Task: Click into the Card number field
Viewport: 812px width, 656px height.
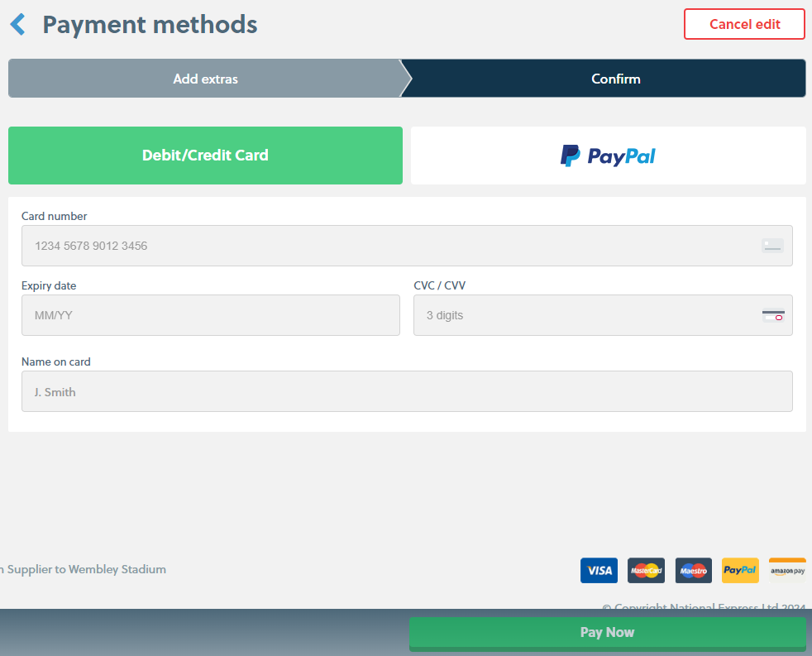Action: point(389,246)
